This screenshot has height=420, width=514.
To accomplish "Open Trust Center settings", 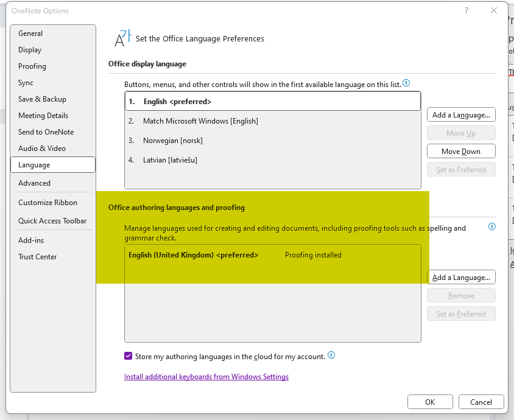I will click(53, 256).
